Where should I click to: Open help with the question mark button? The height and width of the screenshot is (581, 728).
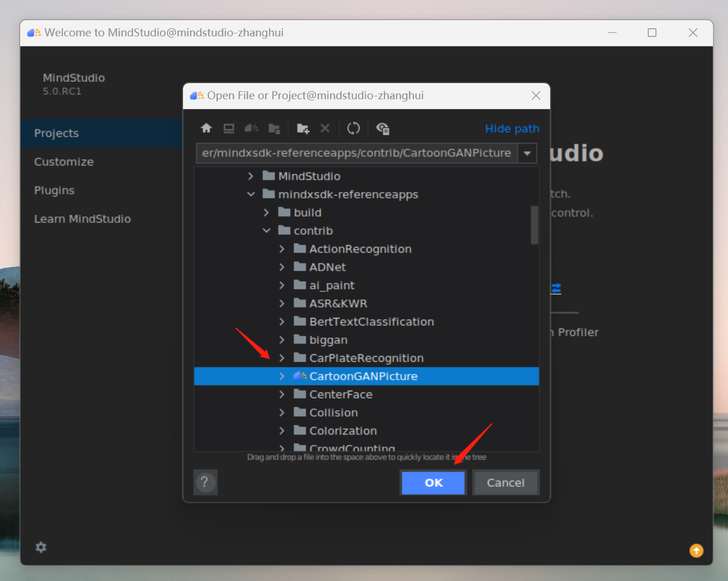coord(205,482)
